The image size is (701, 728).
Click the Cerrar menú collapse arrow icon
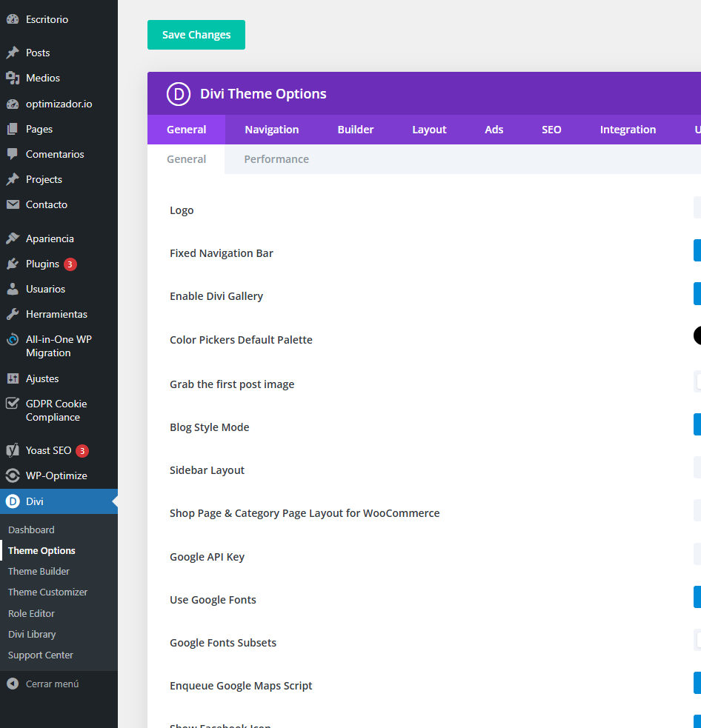tap(13, 684)
